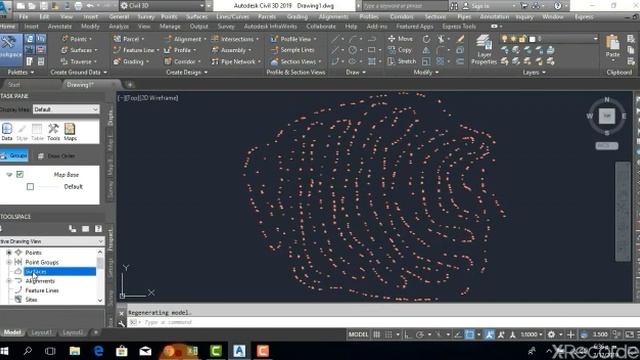Click the Table icon in Task Pane
Viewport: 640px width, 360px height.
pyautogui.click(x=37, y=132)
